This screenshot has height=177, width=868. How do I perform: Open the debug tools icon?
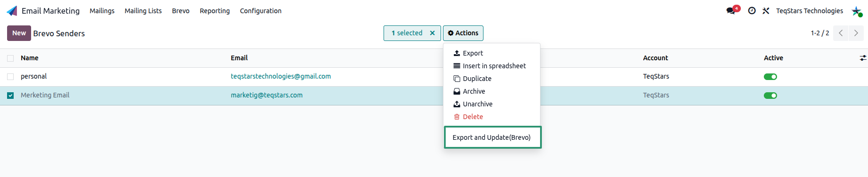pyautogui.click(x=766, y=11)
